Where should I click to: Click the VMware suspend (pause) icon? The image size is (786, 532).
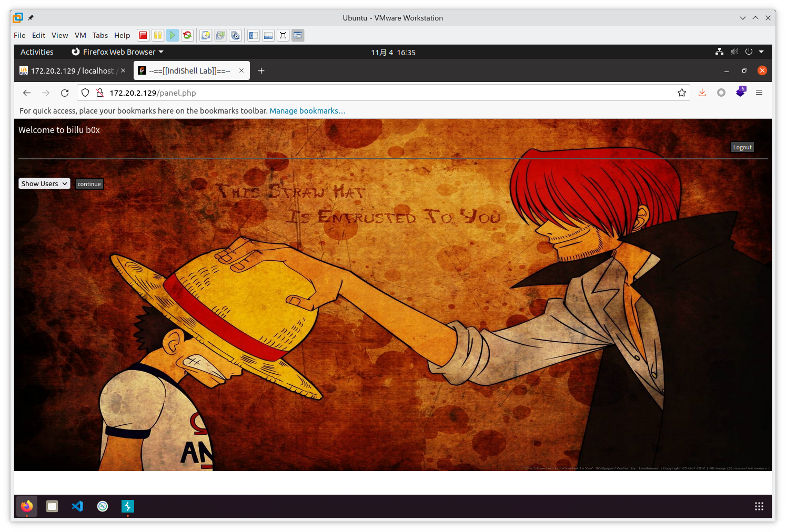click(158, 35)
